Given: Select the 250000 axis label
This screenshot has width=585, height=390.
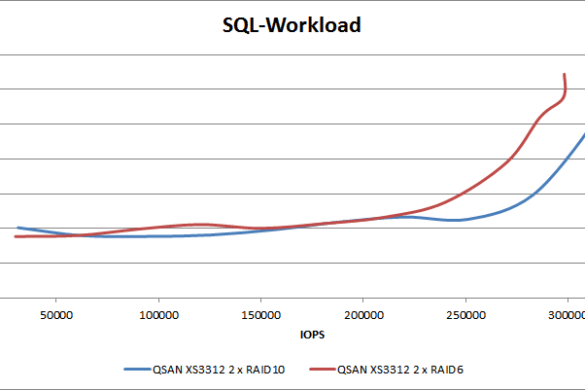Looking at the screenshot, I should [466, 315].
